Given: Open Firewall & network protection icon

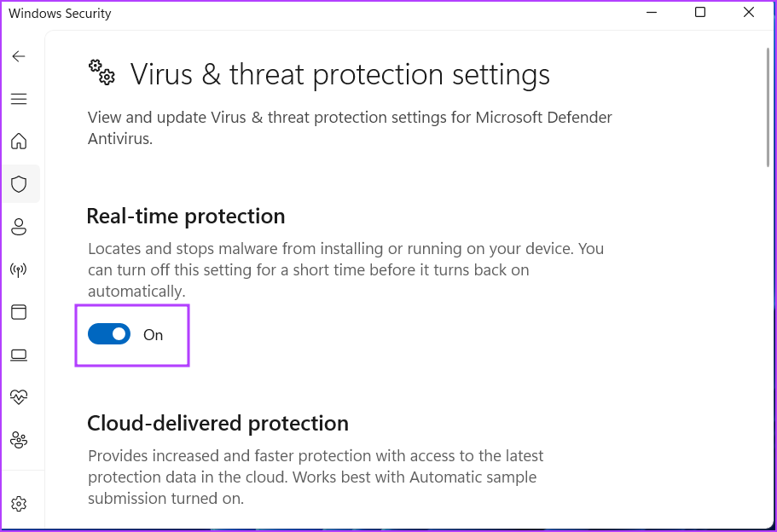Looking at the screenshot, I should (x=19, y=270).
